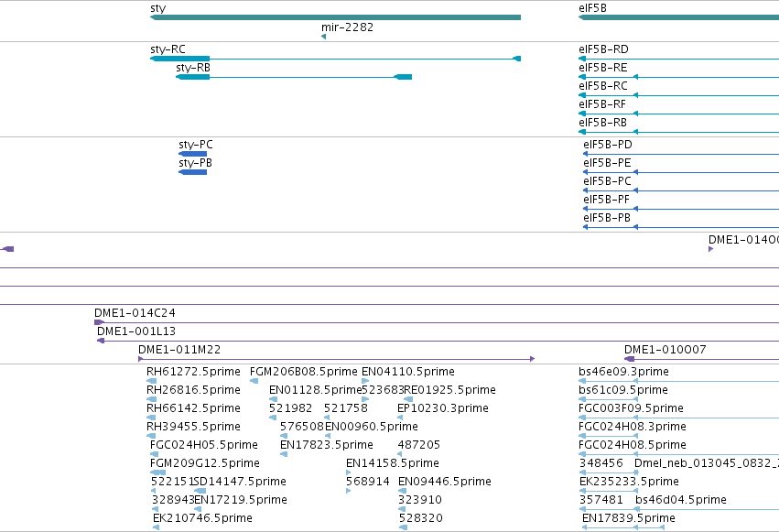The height and width of the screenshot is (532, 779).
Task: Select protein eIF5B-PD
Action: click(608, 145)
